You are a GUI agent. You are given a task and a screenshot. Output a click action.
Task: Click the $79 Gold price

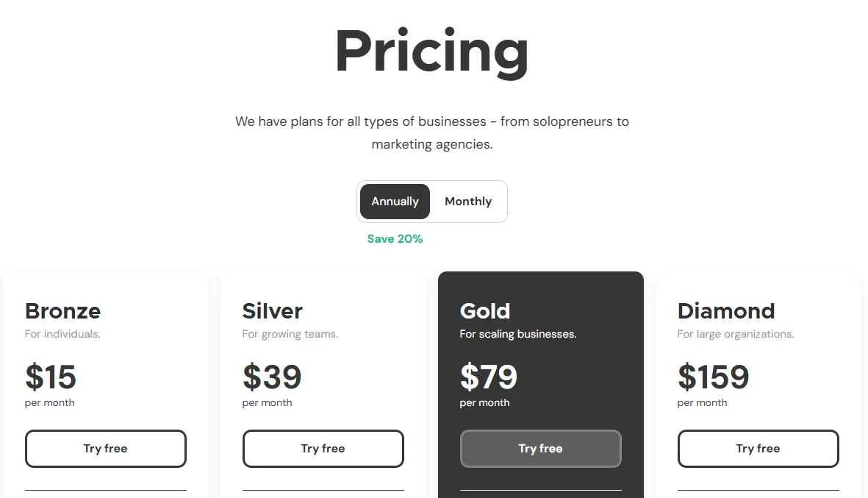pos(487,377)
